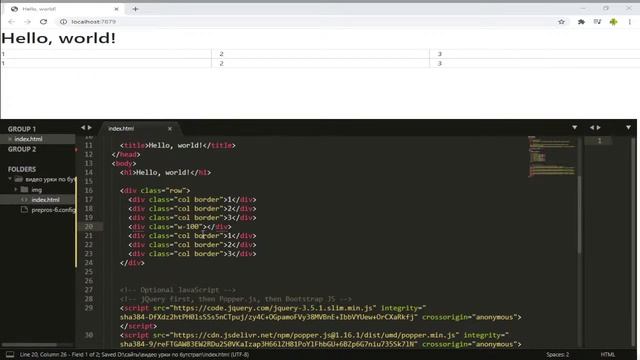Select index.html under GROUP 1
640x360 pixels.
click(x=28, y=139)
